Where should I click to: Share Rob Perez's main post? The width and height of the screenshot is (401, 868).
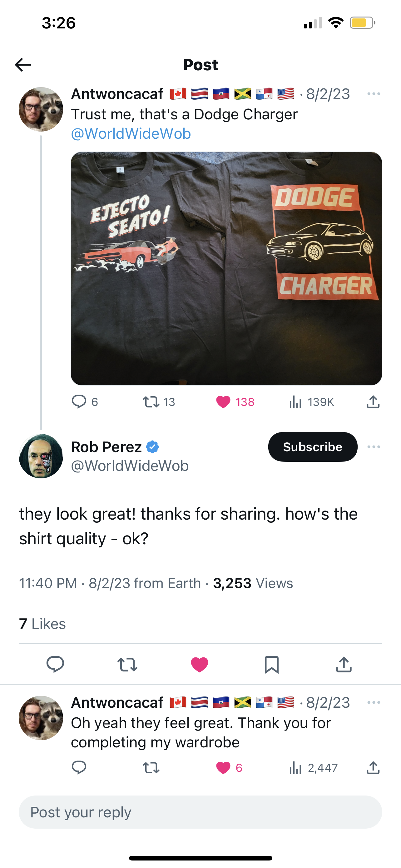(x=344, y=665)
